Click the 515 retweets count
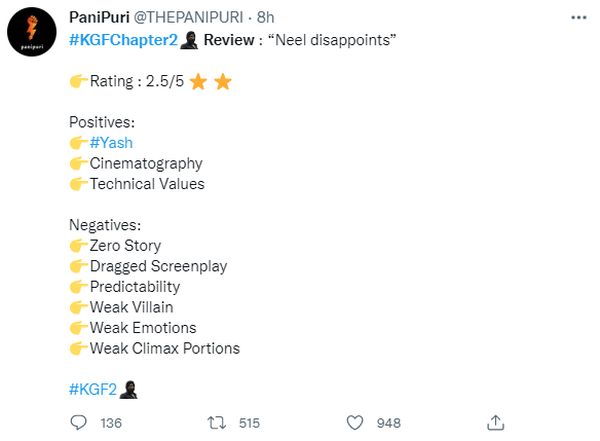This screenshot has width=600, height=441. (249, 423)
